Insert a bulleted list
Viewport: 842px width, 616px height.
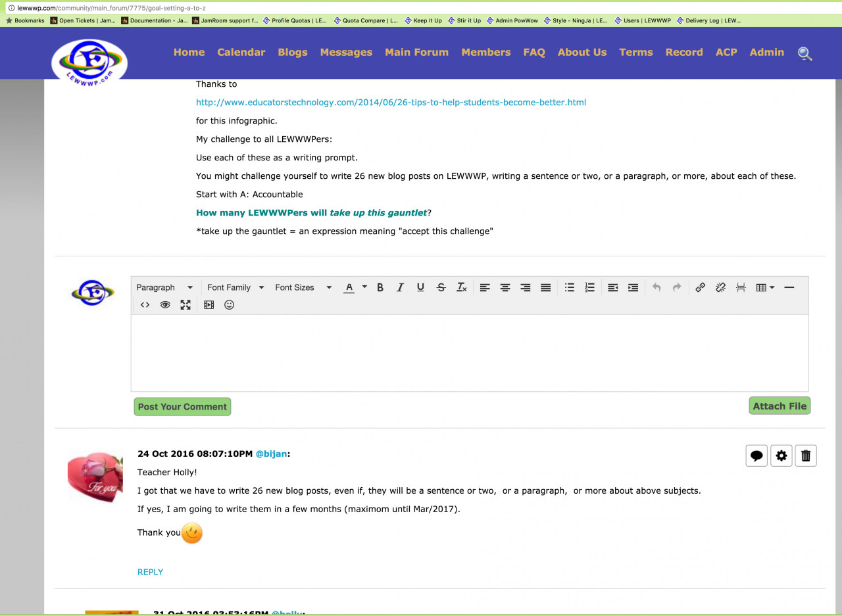pyautogui.click(x=570, y=287)
